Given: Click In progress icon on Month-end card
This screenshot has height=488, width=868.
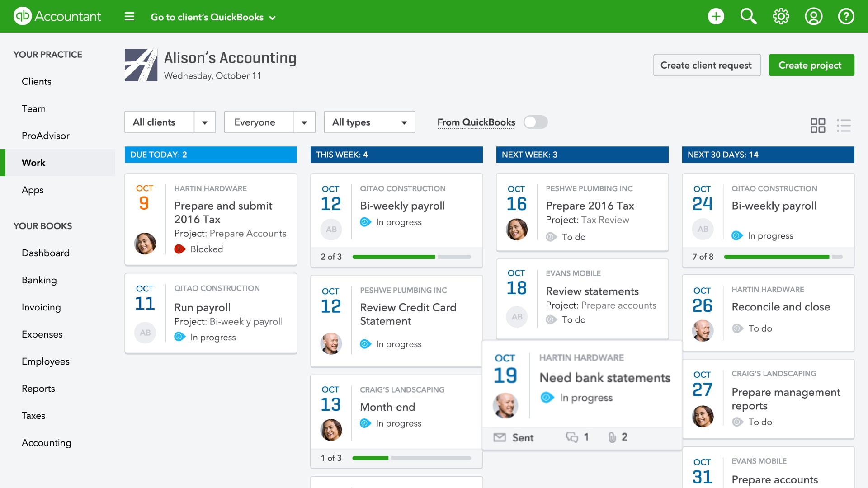Looking at the screenshot, I should pos(365,423).
